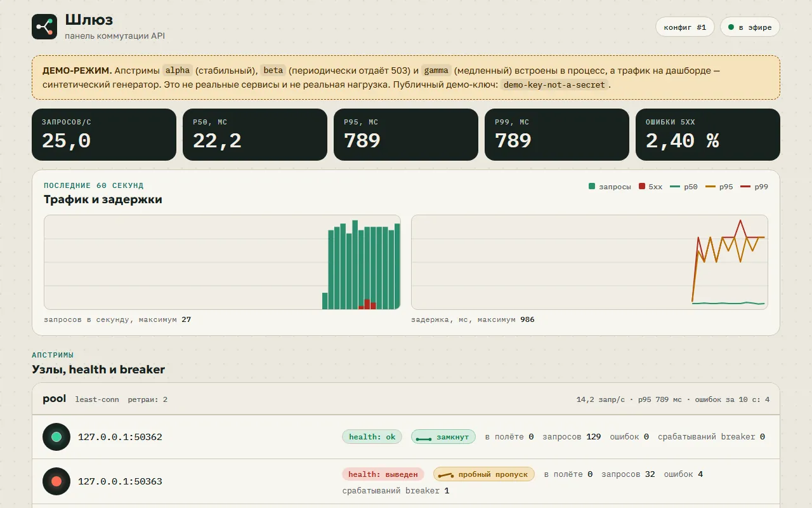The height and width of the screenshot is (508, 812).
Task: Select the «alpha» upstream code chip
Action: point(178,70)
